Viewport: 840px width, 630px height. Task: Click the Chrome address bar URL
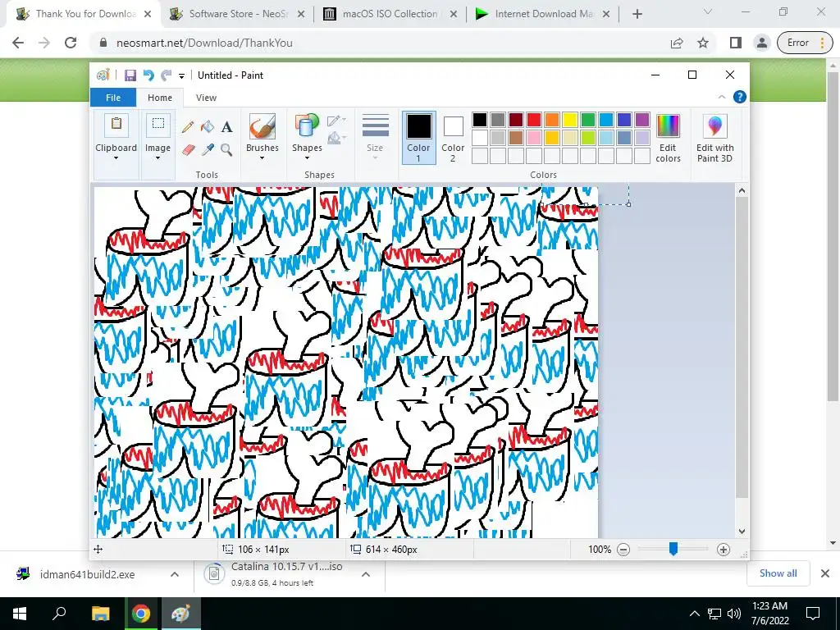204,43
